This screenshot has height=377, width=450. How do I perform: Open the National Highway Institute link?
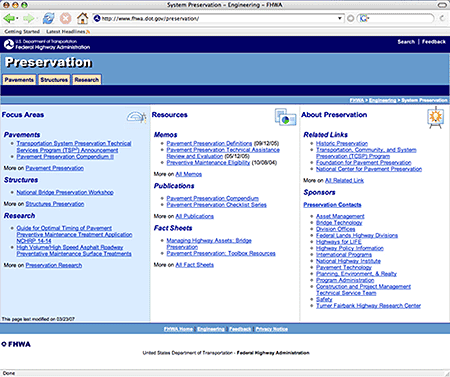click(x=348, y=261)
